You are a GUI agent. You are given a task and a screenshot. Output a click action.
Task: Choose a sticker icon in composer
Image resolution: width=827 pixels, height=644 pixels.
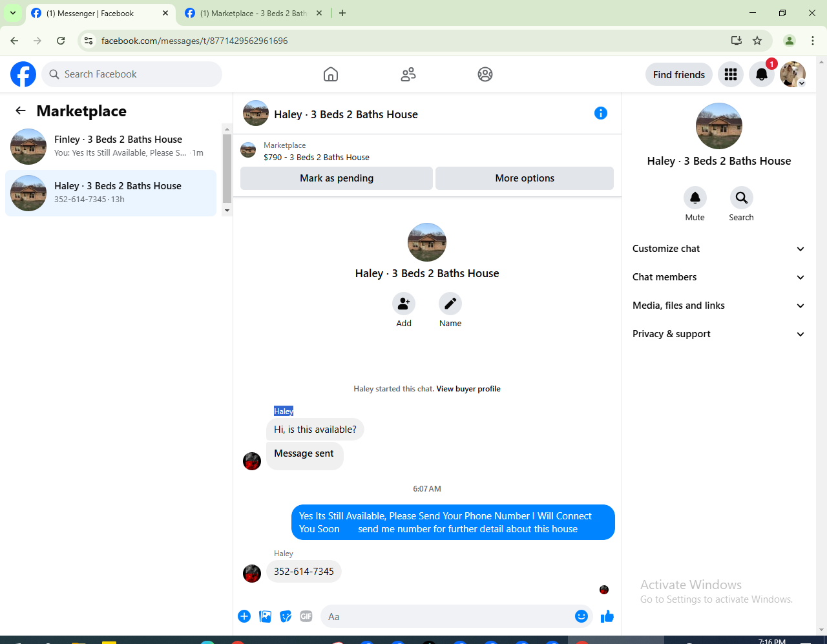coord(286,616)
